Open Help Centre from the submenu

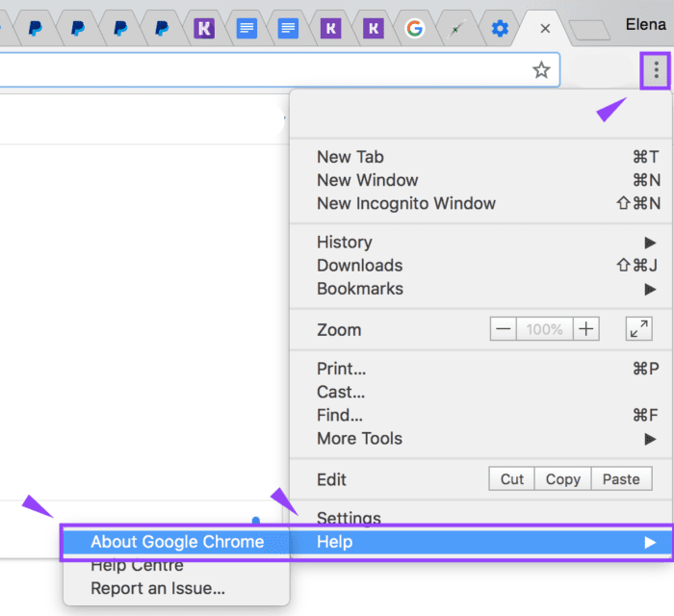(176, 565)
